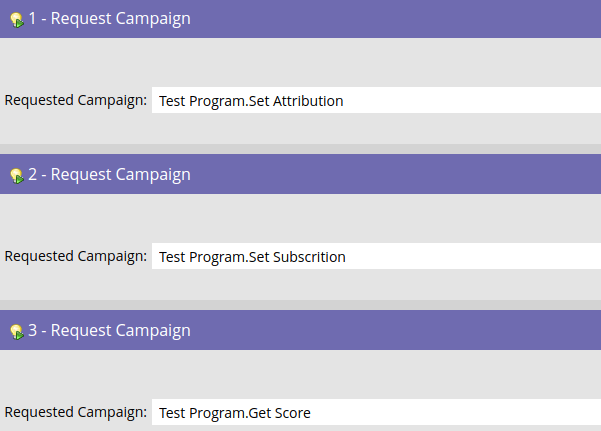Click the Requested Campaign label in step 3
This screenshot has height=431, width=601.
coord(76,413)
